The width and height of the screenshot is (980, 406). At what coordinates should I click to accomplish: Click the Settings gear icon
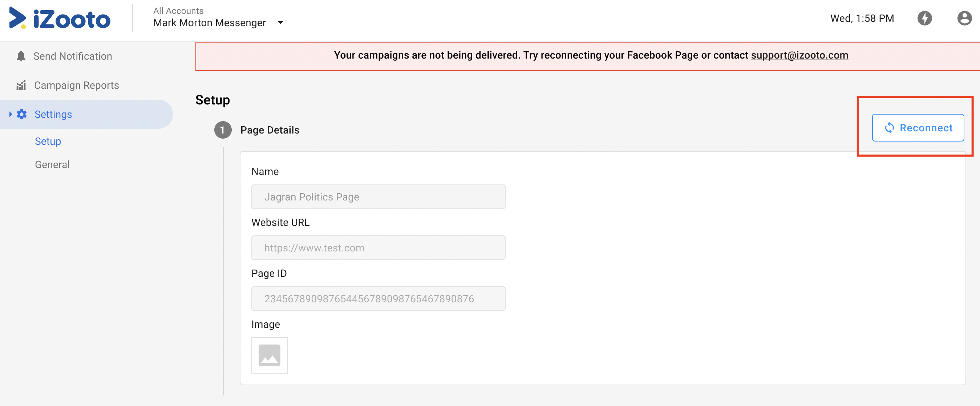(x=22, y=114)
